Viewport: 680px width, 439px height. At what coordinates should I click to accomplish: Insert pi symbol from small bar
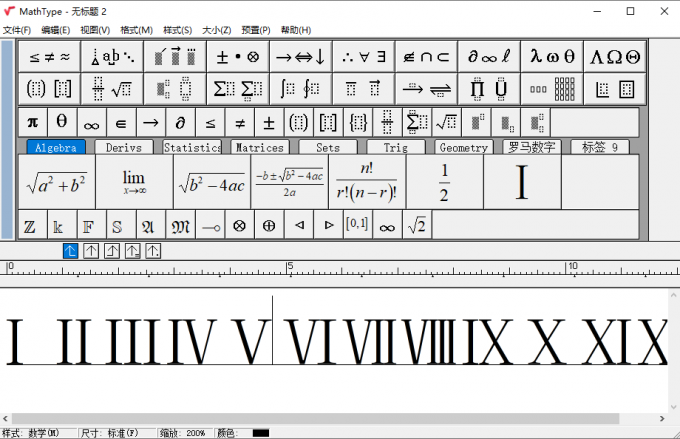pos(33,123)
